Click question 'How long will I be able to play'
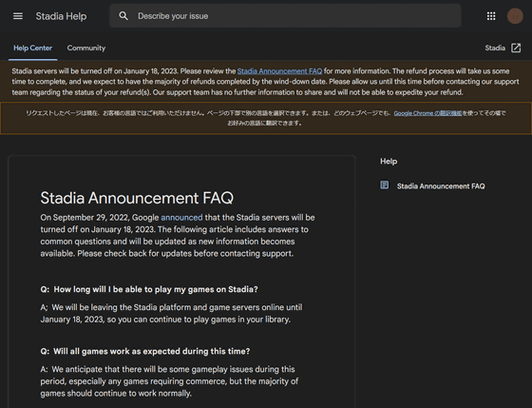Screen dimensions: 532x408 149,289
